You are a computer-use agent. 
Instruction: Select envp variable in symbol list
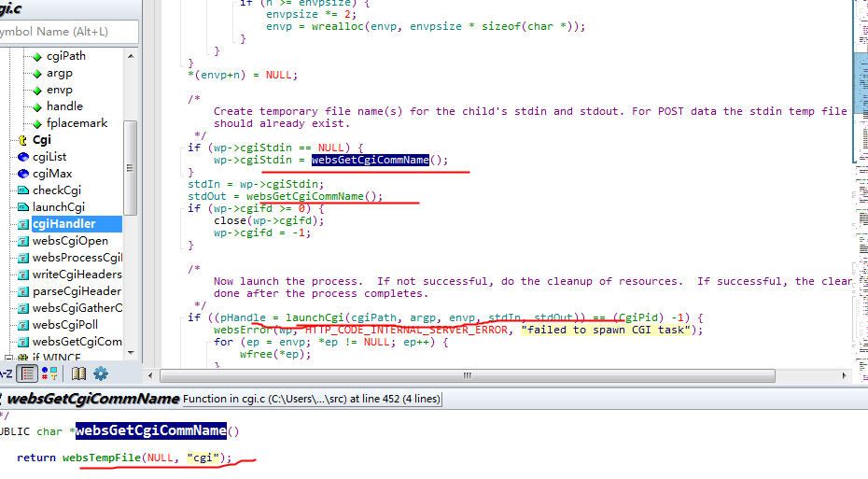[x=59, y=90]
